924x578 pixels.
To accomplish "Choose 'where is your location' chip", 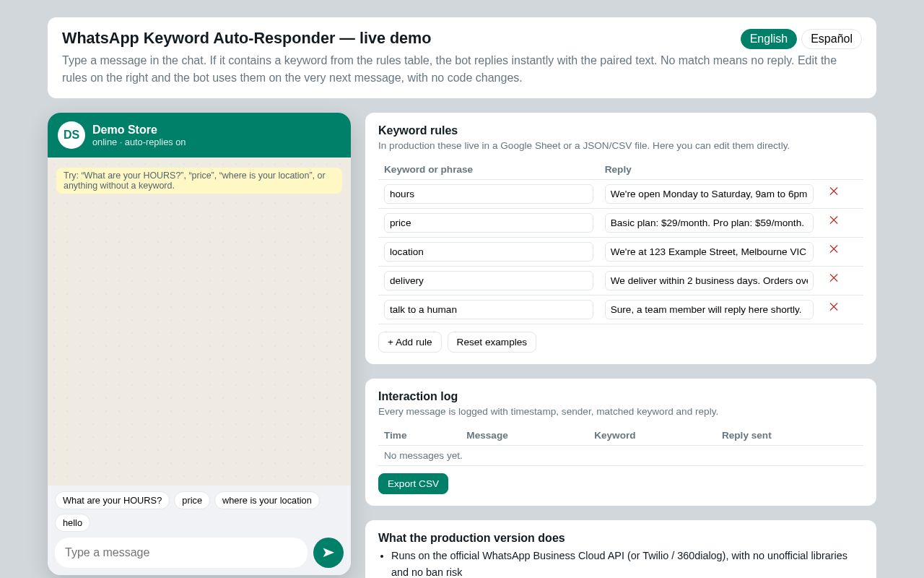I will (x=267, y=501).
